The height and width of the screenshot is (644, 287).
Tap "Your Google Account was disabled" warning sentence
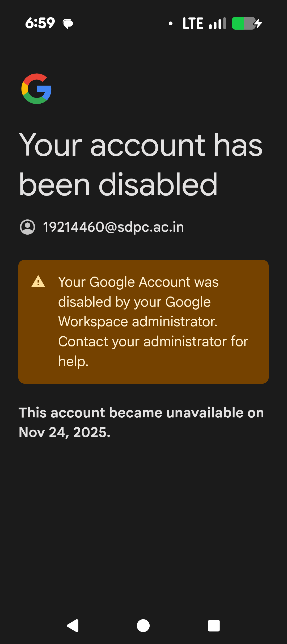[138, 292]
